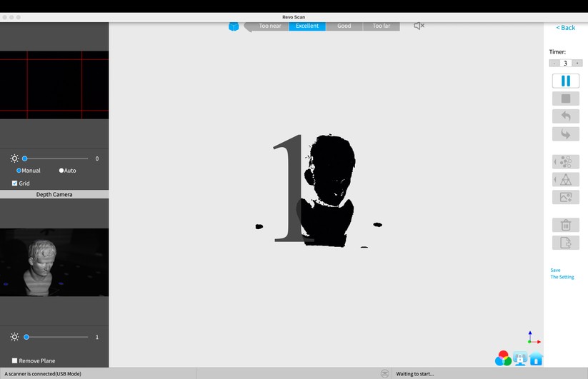The height and width of the screenshot is (379, 588).
Task: Click the triangle mesh icon
Action: coord(565,179)
